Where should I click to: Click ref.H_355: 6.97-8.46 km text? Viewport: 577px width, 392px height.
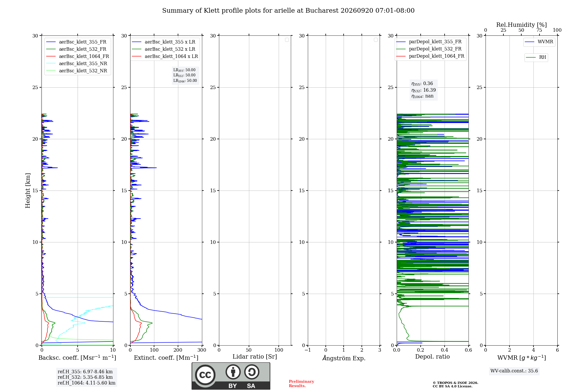pos(85,372)
